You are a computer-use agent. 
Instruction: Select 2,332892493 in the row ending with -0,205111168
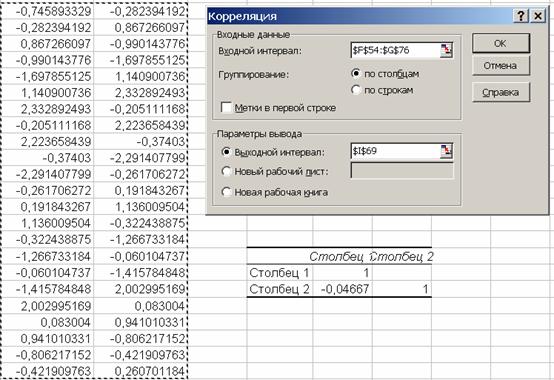pos(48,109)
